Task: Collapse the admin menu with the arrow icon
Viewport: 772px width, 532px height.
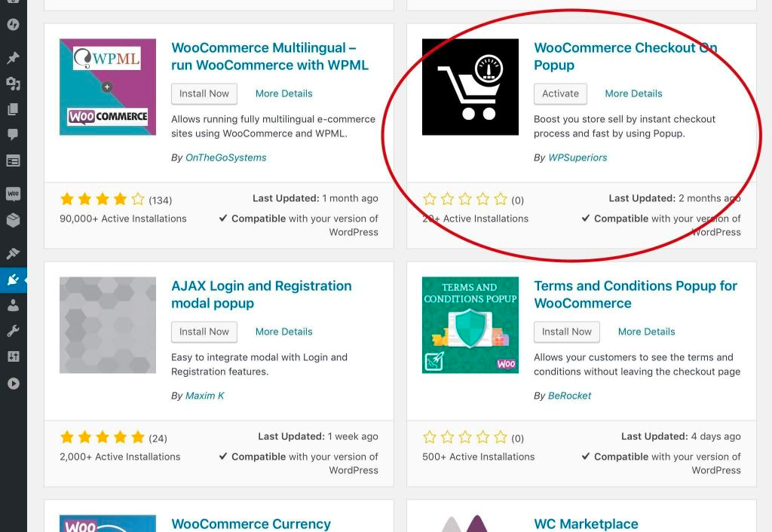Action: point(14,384)
